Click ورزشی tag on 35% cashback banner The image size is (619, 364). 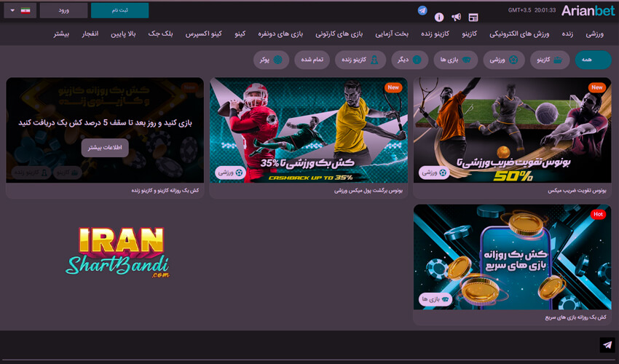[230, 173]
